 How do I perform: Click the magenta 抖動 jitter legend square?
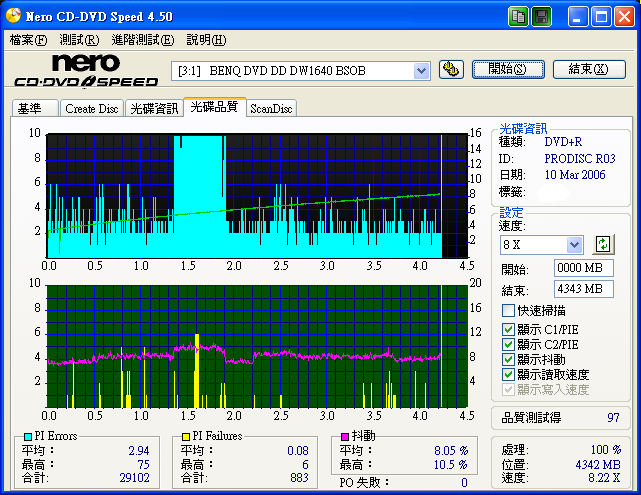pos(345,437)
